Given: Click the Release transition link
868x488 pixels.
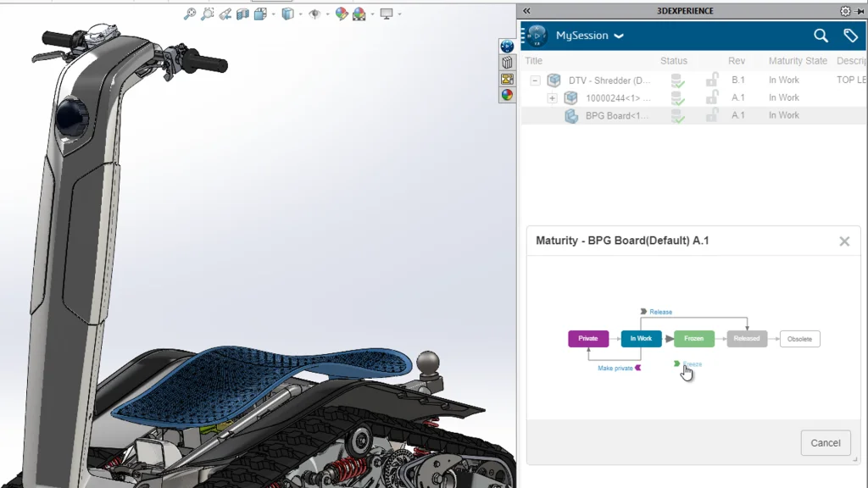Looking at the screenshot, I should pos(660,312).
